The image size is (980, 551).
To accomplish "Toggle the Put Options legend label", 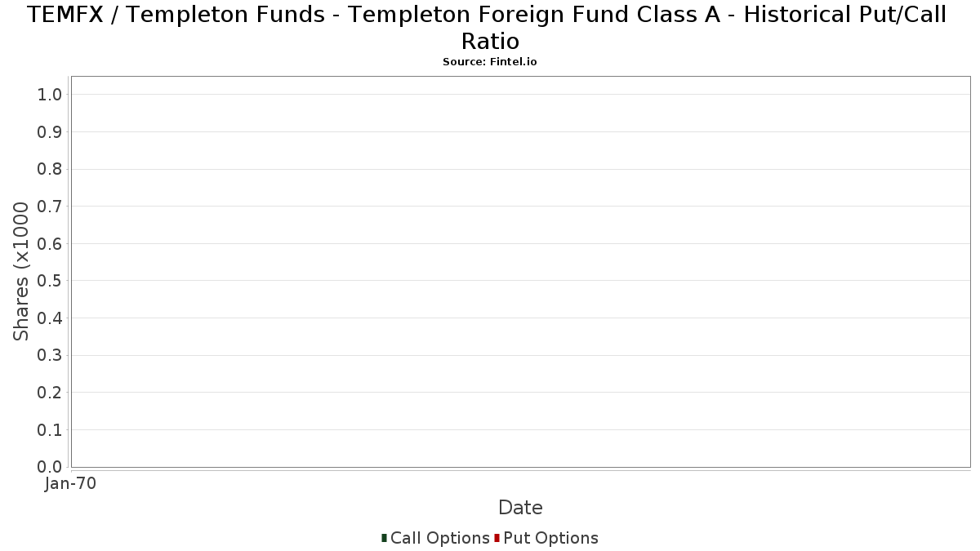I will point(550,538).
